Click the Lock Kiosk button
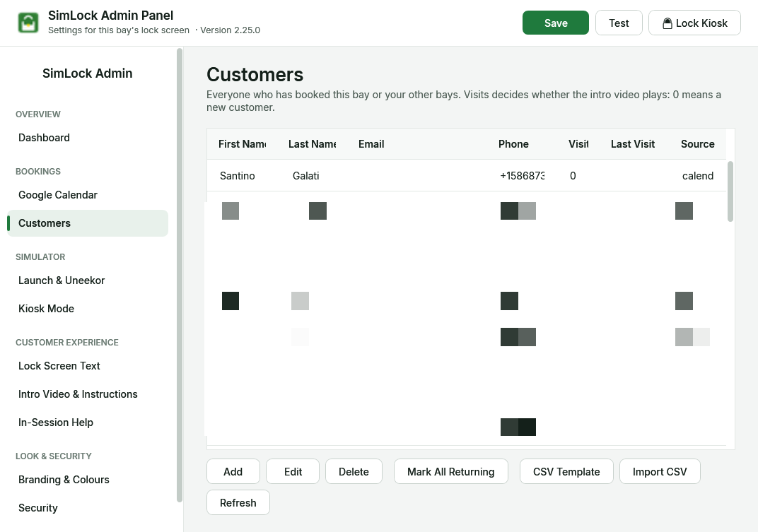 (x=694, y=23)
